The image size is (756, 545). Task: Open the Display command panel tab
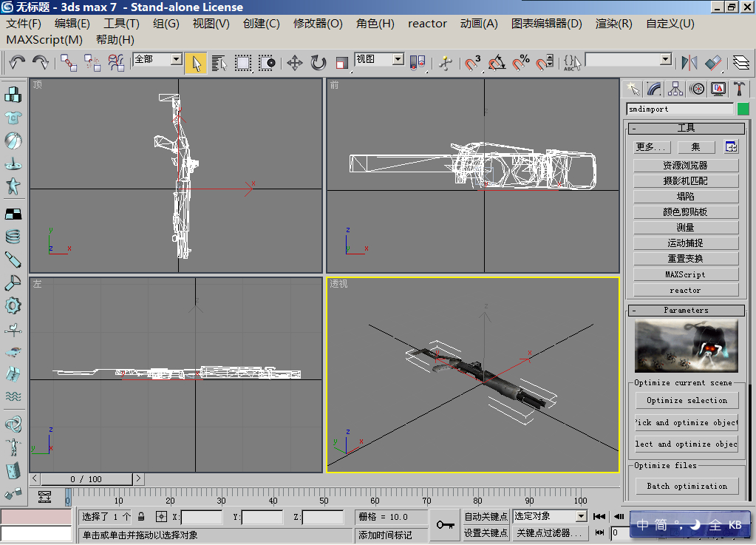[718, 89]
